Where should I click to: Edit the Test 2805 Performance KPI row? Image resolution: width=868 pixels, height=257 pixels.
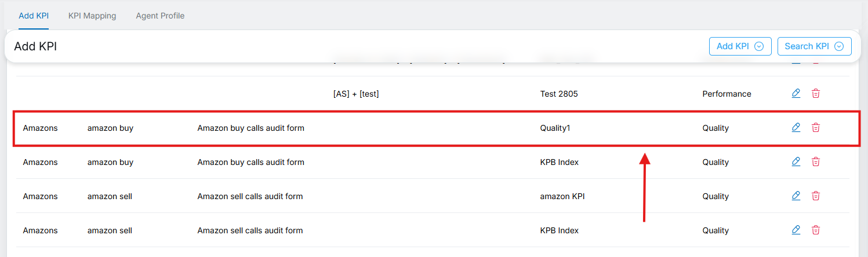pos(796,93)
